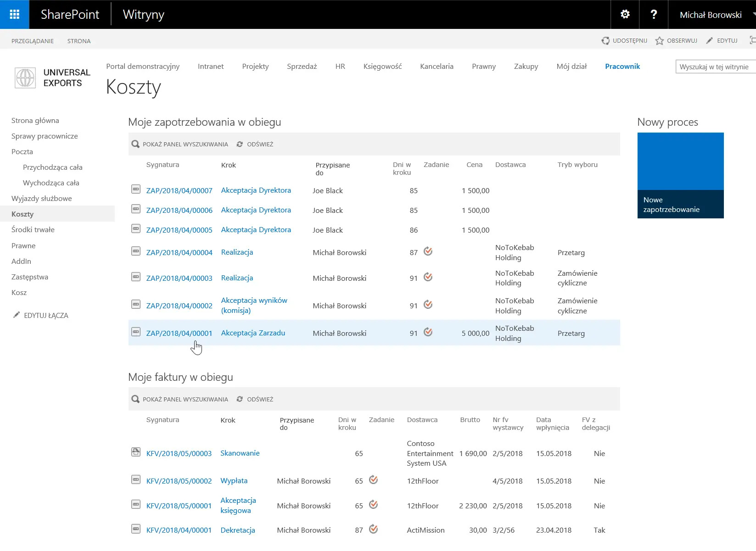Sort by Brutto column in faktury
756x551 pixels.
tap(470, 420)
